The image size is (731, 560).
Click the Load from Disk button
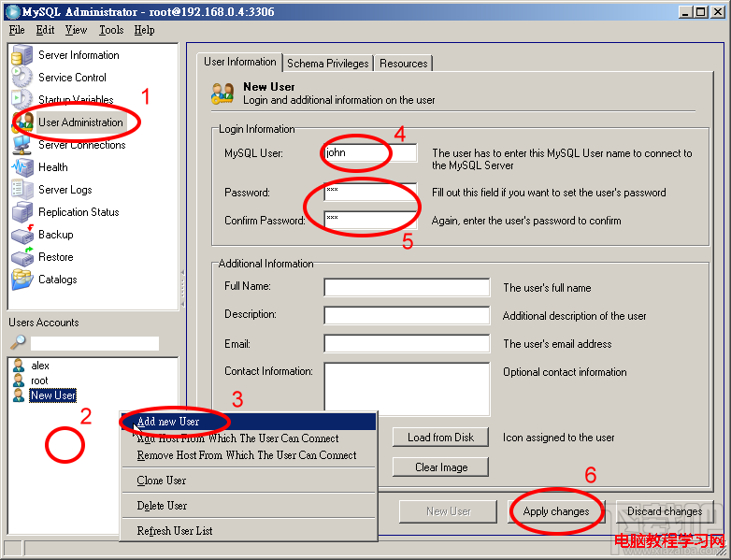(x=440, y=438)
